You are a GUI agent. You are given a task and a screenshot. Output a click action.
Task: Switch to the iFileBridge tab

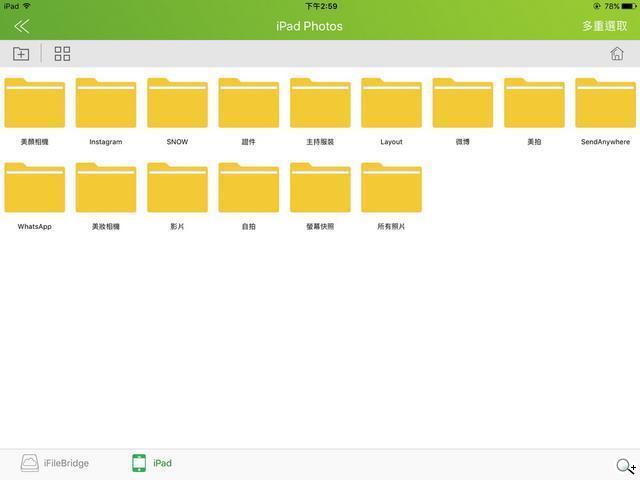55,463
